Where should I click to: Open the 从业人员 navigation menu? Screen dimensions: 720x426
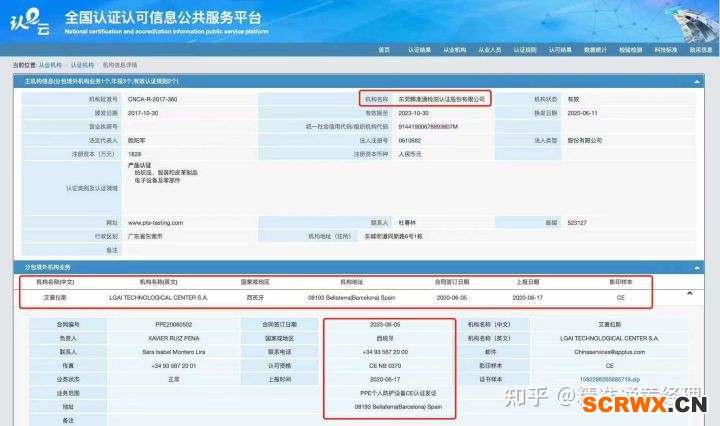[489, 50]
